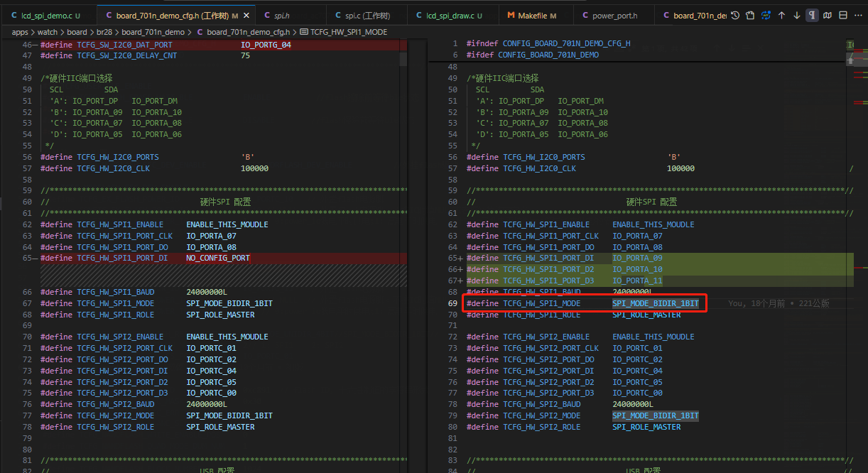
Task: Click SPI_ROLE_MASTER on right pane line 80
Action: point(646,427)
